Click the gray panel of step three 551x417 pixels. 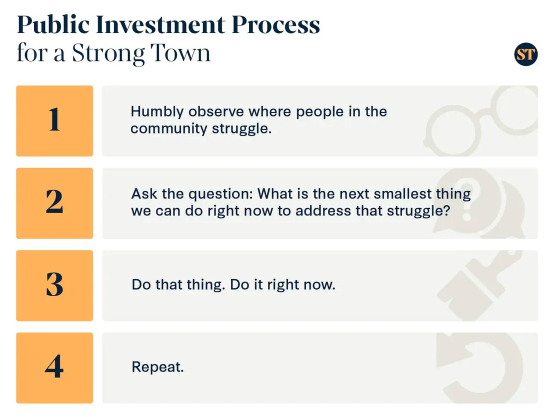[320, 286]
